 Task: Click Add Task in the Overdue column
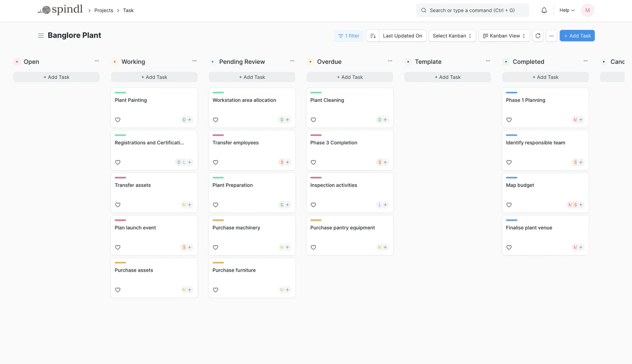pyautogui.click(x=349, y=77)
